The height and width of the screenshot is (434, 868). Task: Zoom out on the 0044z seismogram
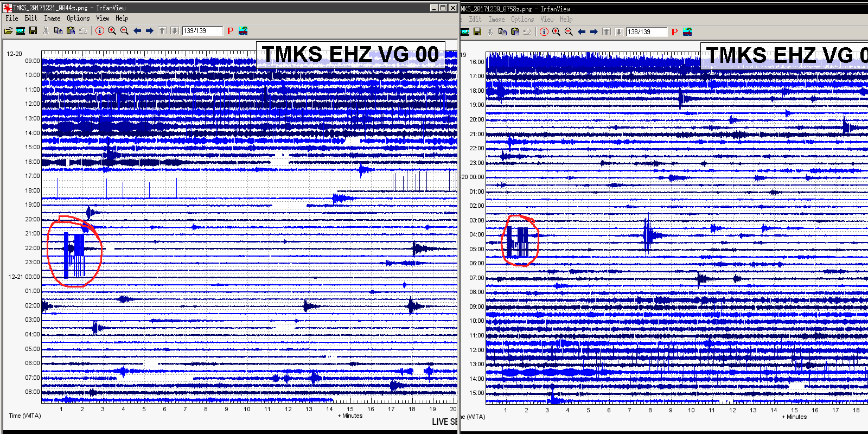point(124,31)
